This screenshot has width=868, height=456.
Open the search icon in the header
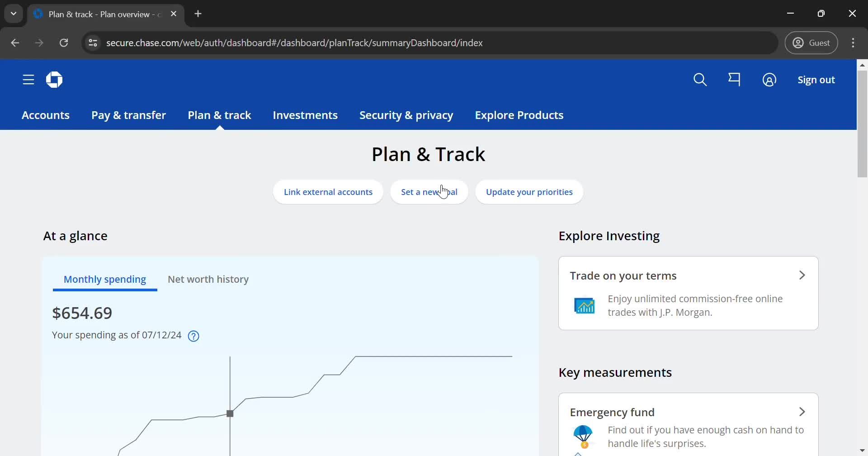click(x=700, y=80)
